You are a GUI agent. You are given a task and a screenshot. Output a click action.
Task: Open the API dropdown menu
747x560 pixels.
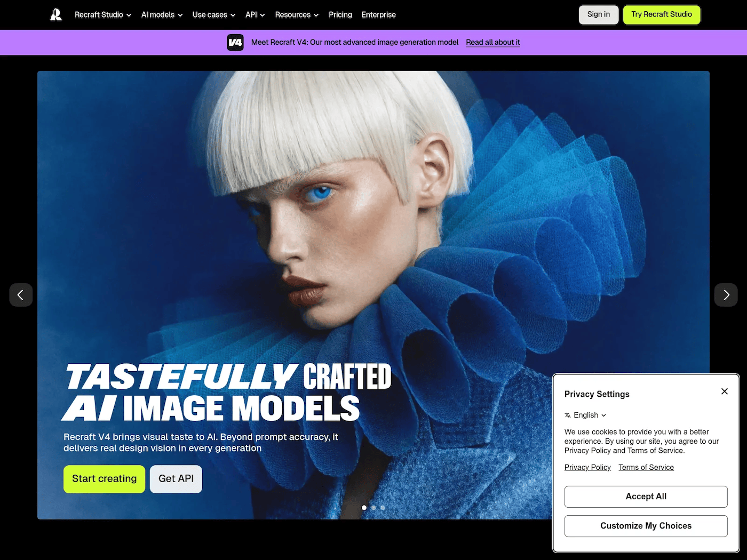tap(255, 15)
